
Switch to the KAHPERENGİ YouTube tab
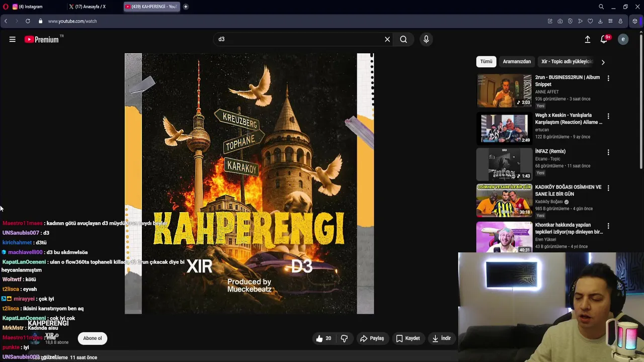(x=151, y=7)
